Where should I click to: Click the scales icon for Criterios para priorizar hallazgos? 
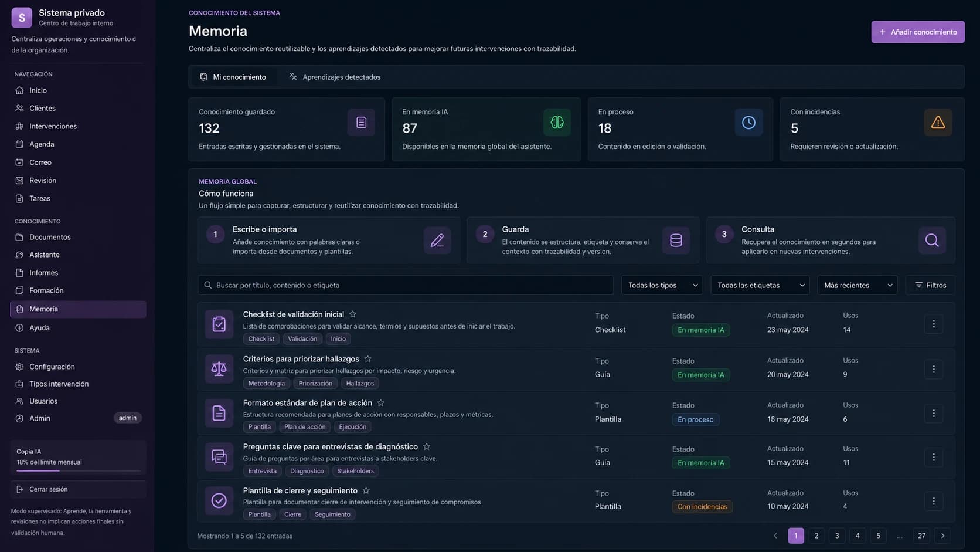tap(219, 369)
